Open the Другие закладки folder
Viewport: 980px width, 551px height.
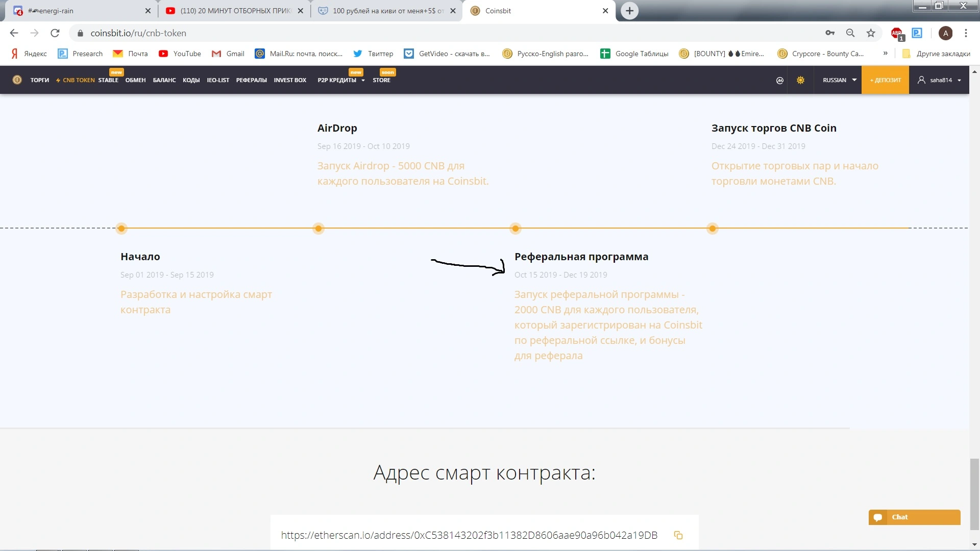pos(936,54)
